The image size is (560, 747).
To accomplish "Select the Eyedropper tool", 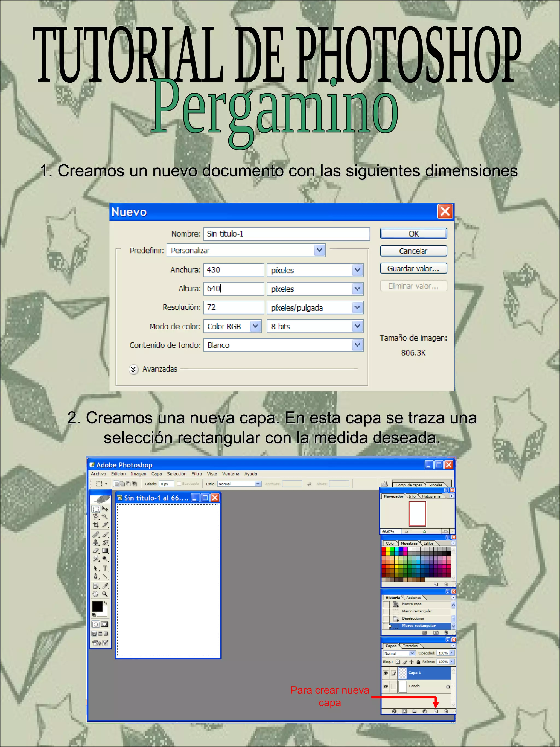I will [x=105, y=586].
